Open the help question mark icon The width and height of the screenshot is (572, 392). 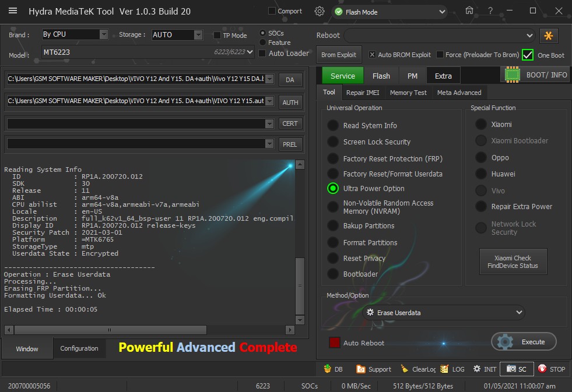tap(490, 11)
